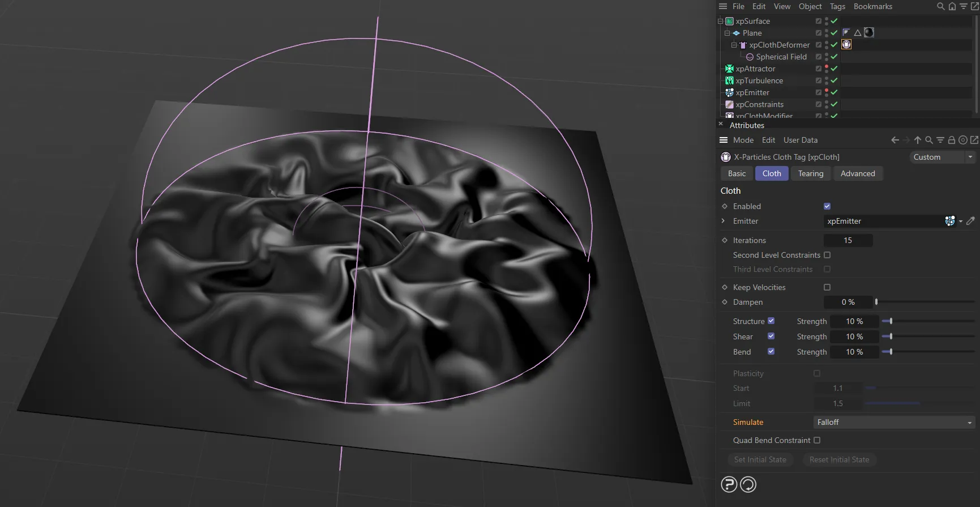Lock the Attributes panel element

pyautogui.click(x=952, y=140)
